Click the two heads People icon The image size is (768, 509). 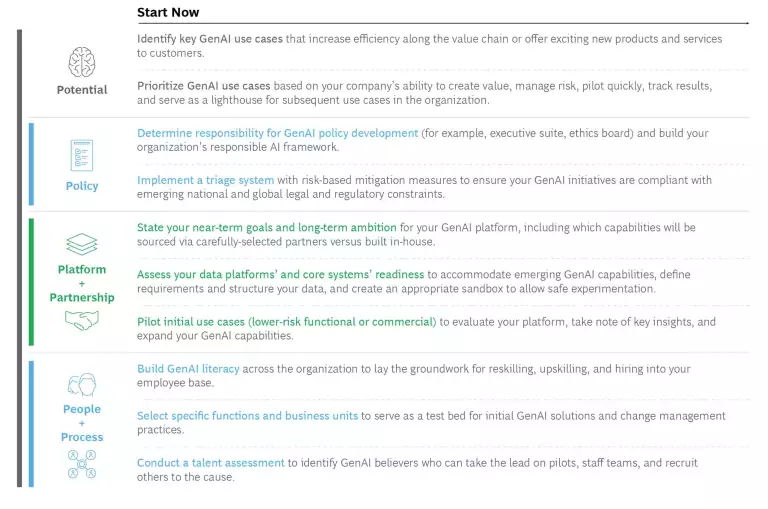[x=82, y=384]
